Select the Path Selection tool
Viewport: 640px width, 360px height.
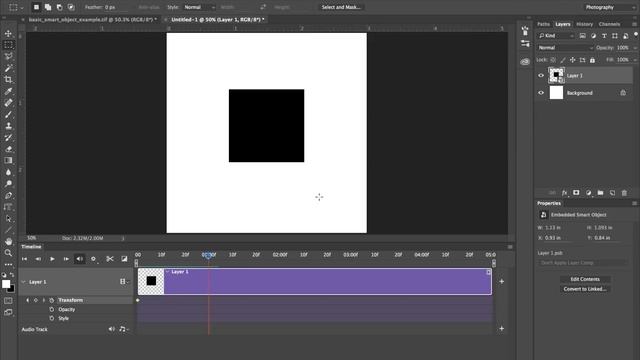coord(8,219)
